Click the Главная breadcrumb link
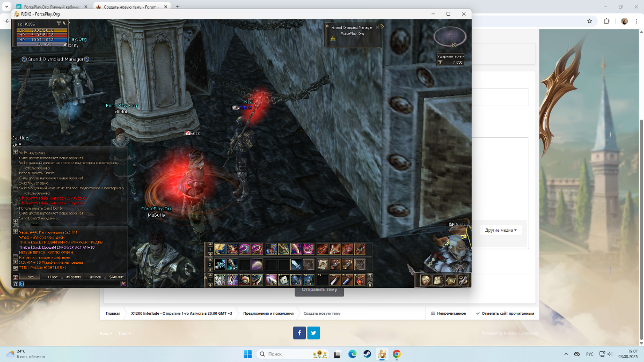 tap(113, 313)
